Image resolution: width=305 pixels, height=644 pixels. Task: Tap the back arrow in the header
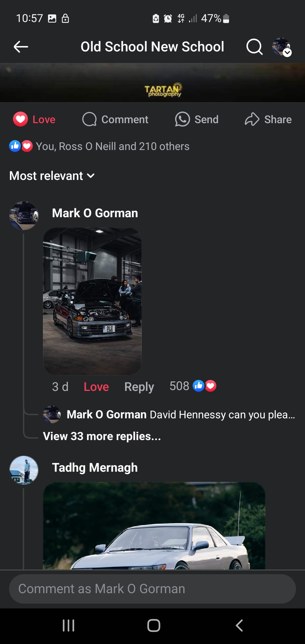pyautogui.click(x=21, y=47)
